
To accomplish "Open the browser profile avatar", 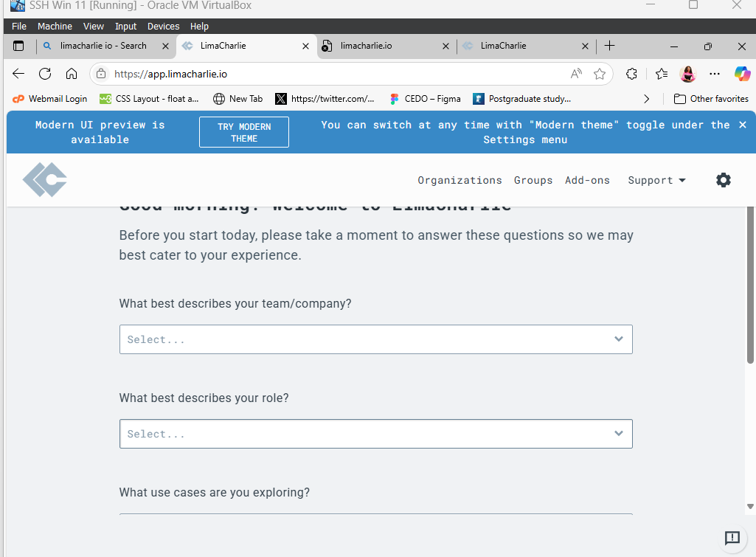I will 688,74.
